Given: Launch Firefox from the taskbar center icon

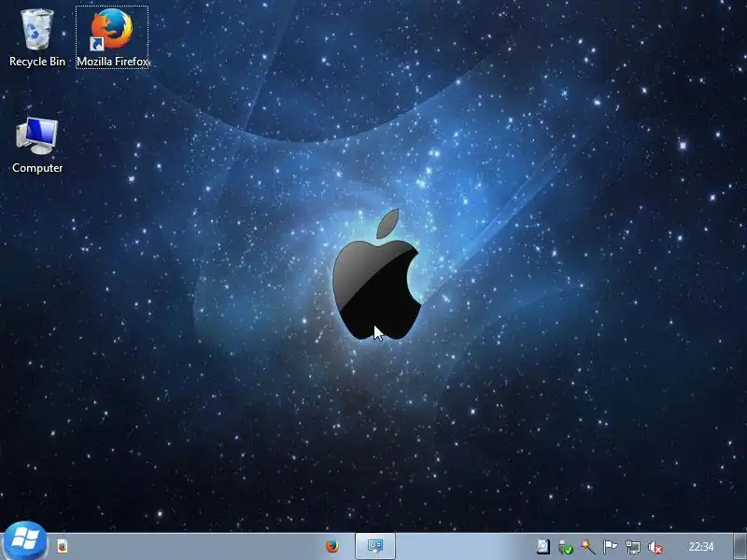Looking at the screenshot, I should click(x=332, y=546).
